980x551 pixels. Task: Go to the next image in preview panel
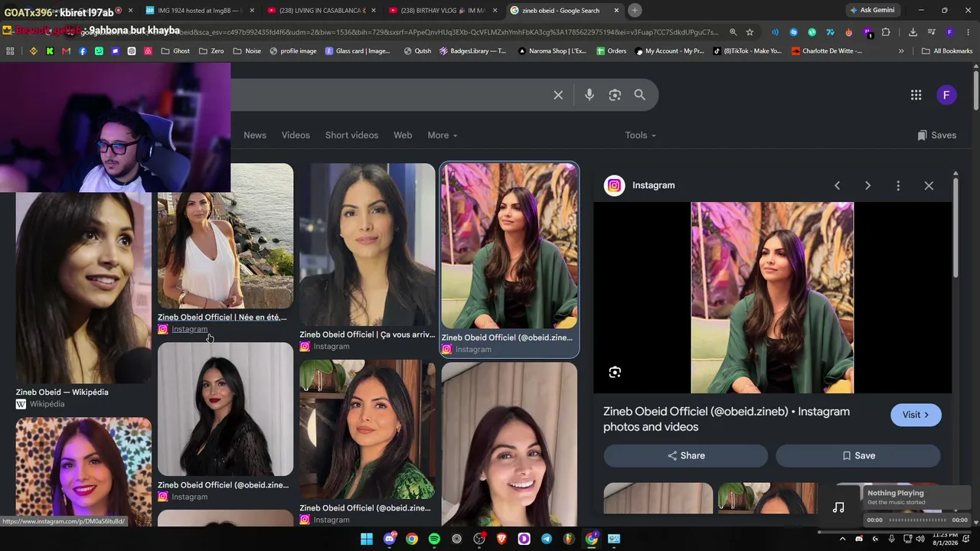coord(867,185)
